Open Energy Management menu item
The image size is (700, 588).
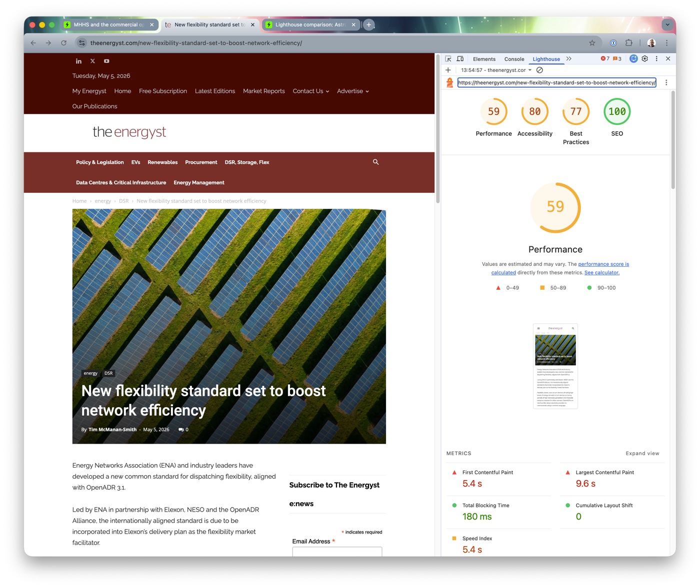click(199, 183)
